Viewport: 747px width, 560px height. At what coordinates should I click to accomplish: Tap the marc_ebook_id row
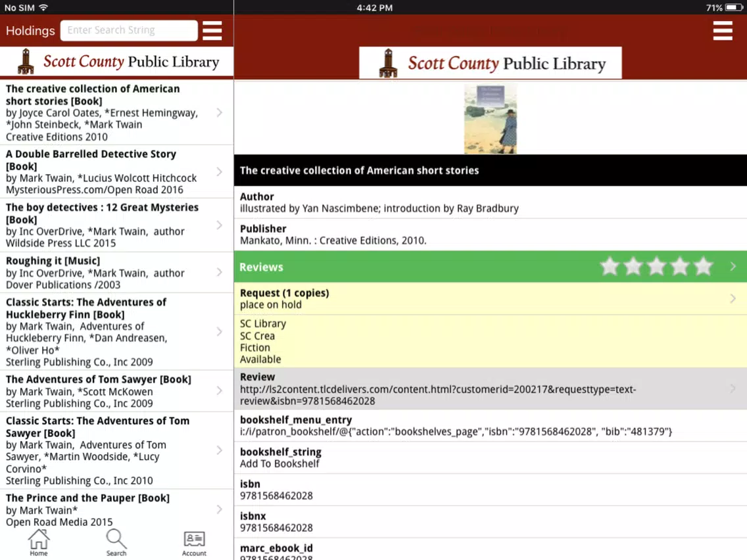[491, 549]
